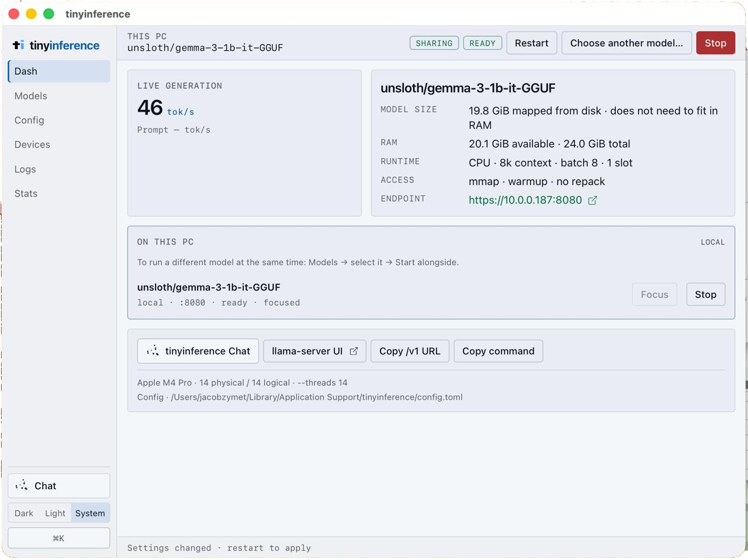The image size is (748, 560).
Task: Click the external link icon beside endpoint URL
Action: [593, 201]
